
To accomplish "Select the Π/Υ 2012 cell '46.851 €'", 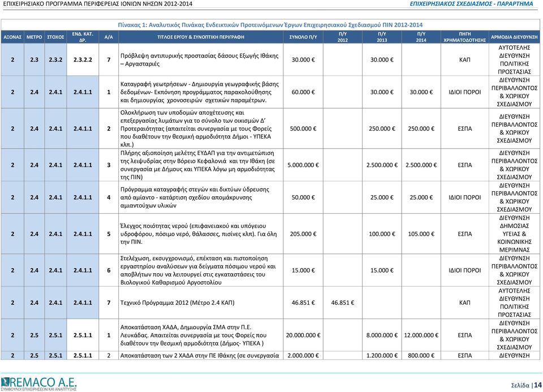I will 343,303.
